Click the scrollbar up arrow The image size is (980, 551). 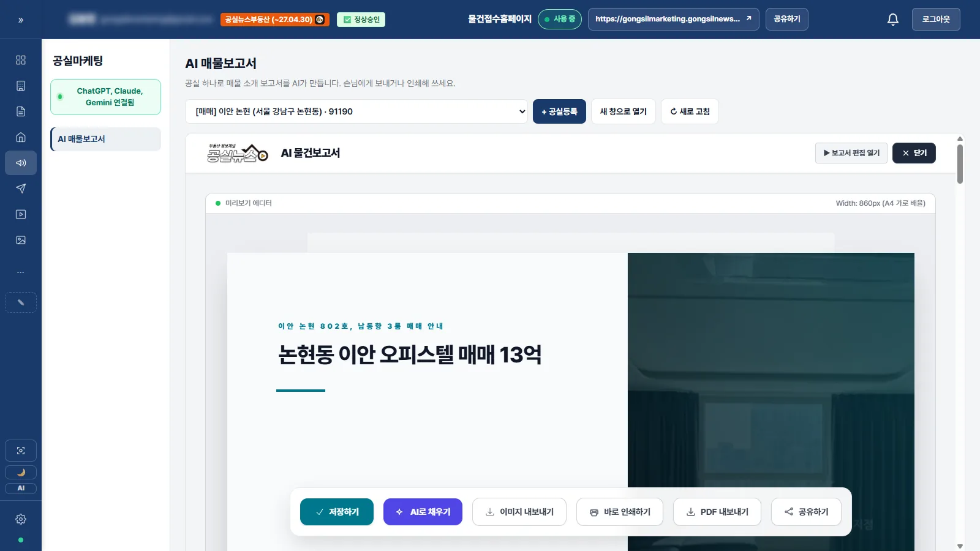pos(960,138)
